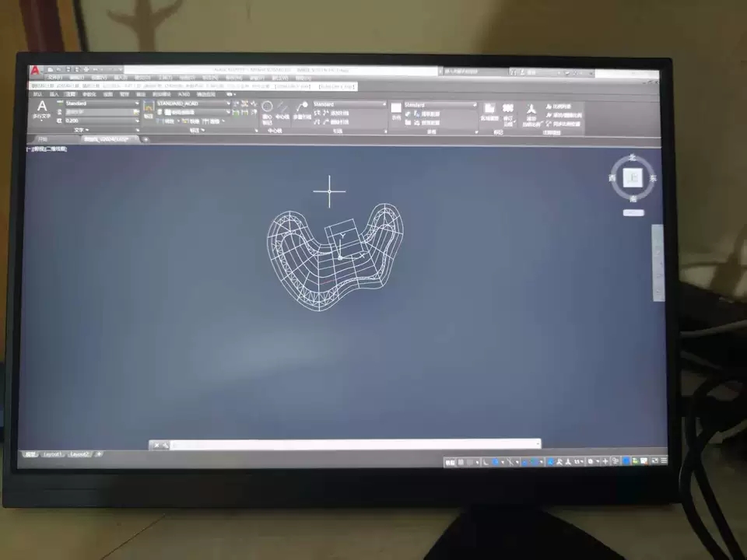The image size is (747, 560).
Task: Toggle polar tracking in status bar
Action: [496, 462]
